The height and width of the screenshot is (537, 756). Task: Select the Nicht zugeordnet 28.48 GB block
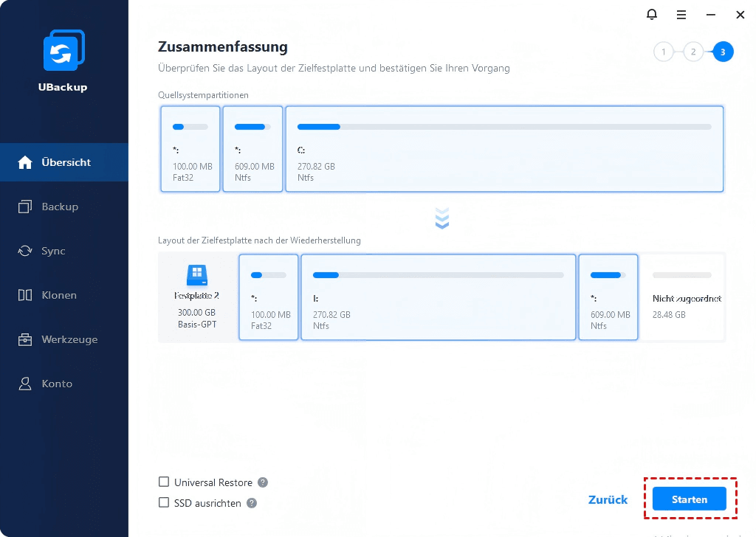[x=682, y=297]
